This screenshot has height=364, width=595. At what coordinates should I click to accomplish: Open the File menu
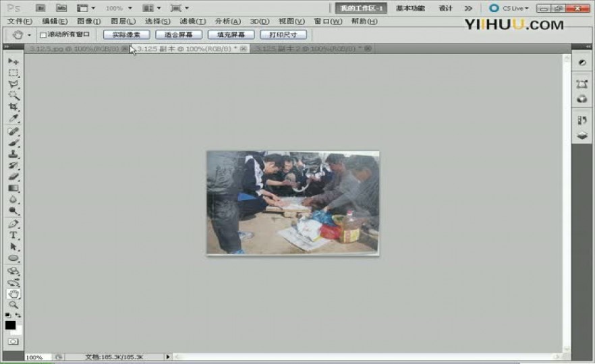20,22
